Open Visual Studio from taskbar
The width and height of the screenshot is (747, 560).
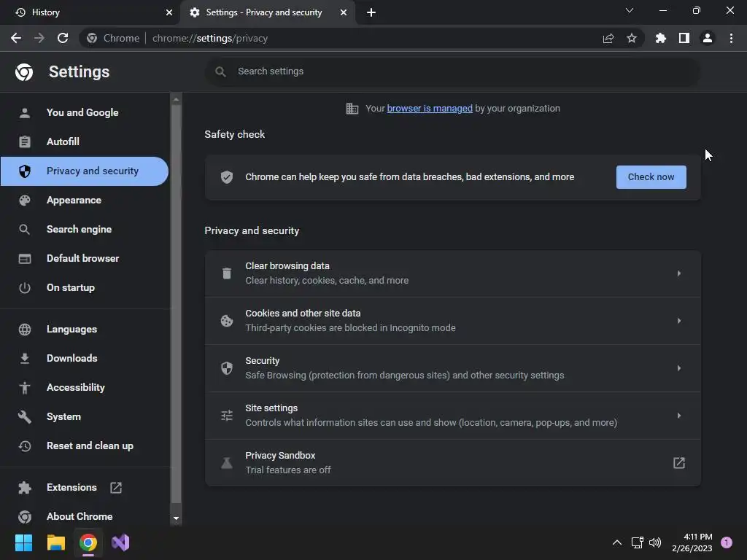point(120,542)
